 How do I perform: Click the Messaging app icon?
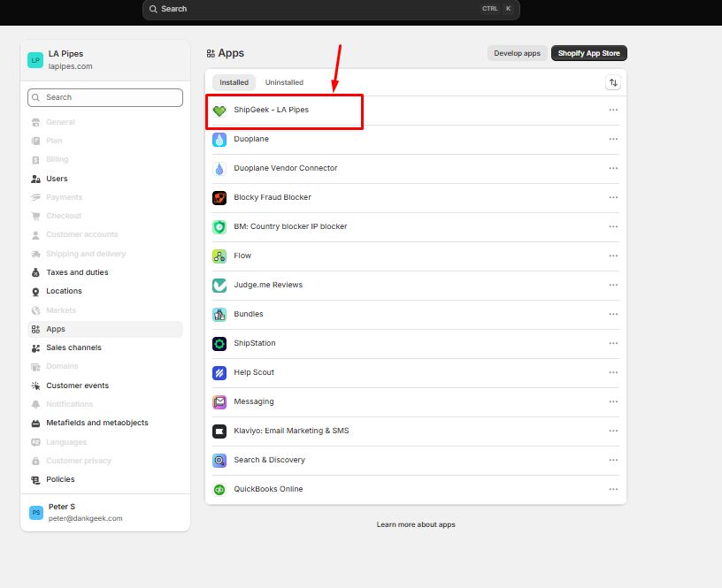coord(219,402)
